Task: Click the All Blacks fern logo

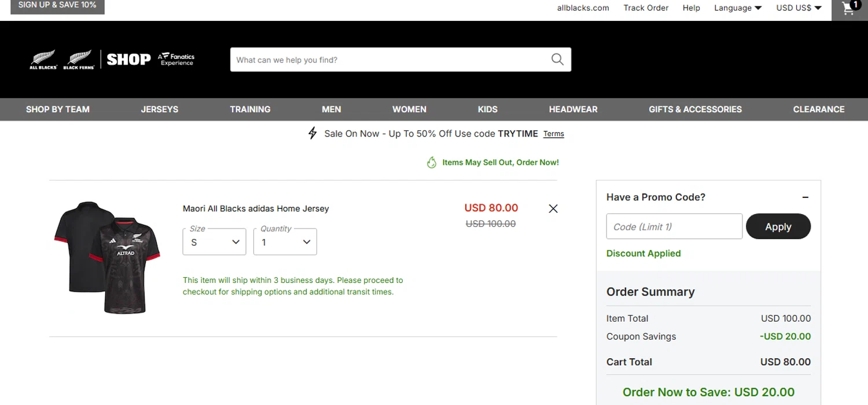Action: [x=43, y=60]
